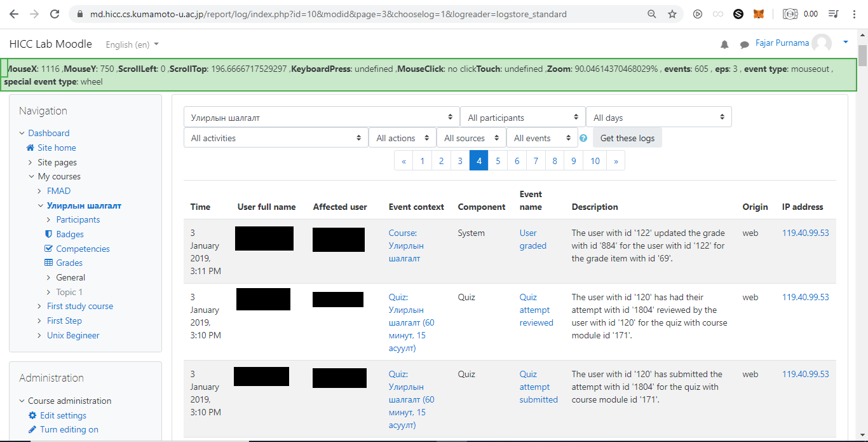Bookmark this page with the star icon
The width and height of the screenshot is (868, 442).
(672, 14)
